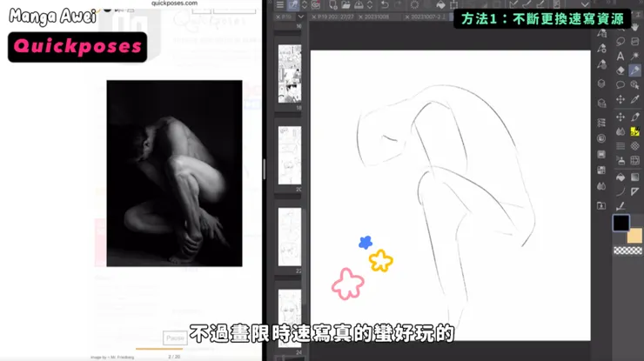Click the transform icon in the command bar
Image resolution: width=644 pixels, height=361 pixels.
click(x=453, y=5)
